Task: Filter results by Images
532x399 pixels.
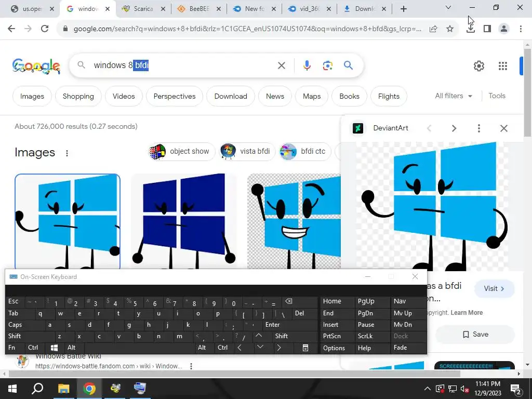Action: (x=32, y=96)
